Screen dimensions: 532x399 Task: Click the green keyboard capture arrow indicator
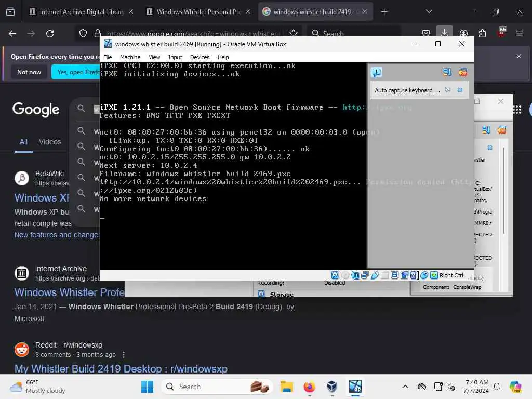pos(434,275)
